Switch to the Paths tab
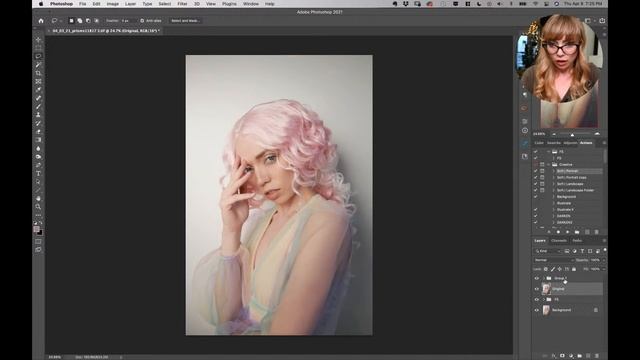The width and height of the screenshot is (640, 360). (x=577, y=241)
